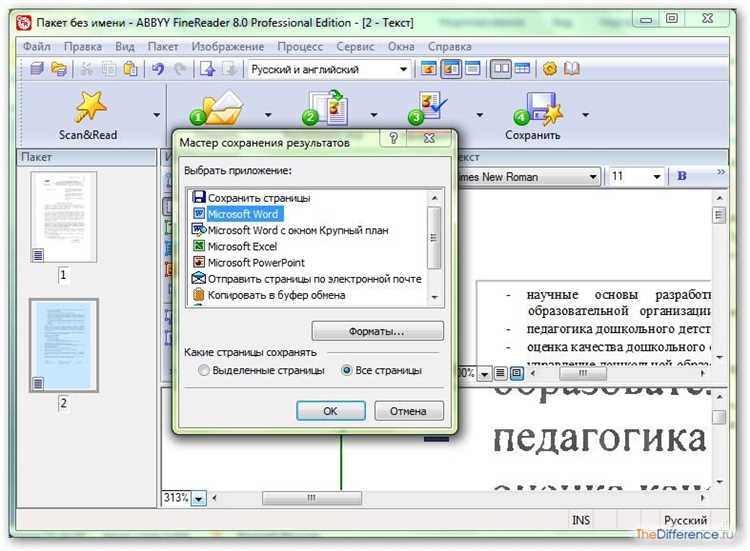Click step 3 check spelling icon
The image size is (750, 551).
click(x=428, y=109)
